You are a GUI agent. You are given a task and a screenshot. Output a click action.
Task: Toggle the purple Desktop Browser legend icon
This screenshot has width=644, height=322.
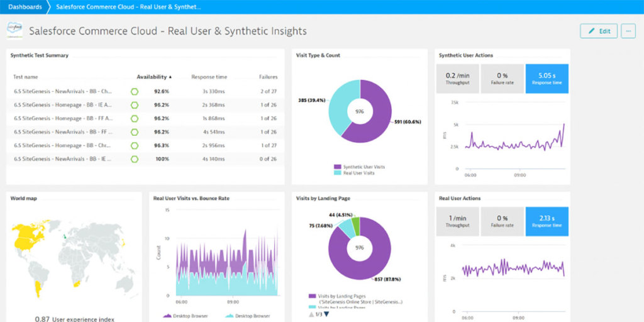click(167, 316)
